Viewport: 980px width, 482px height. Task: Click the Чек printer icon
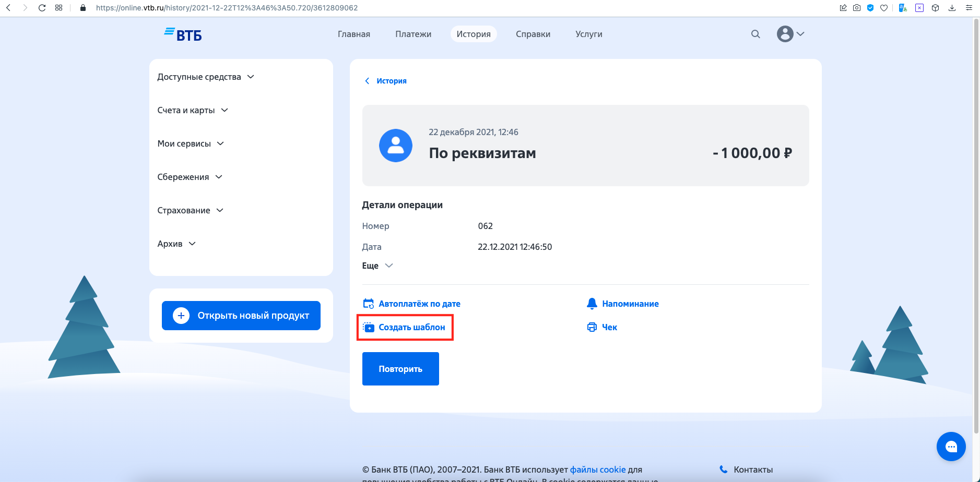pos(592,327)
